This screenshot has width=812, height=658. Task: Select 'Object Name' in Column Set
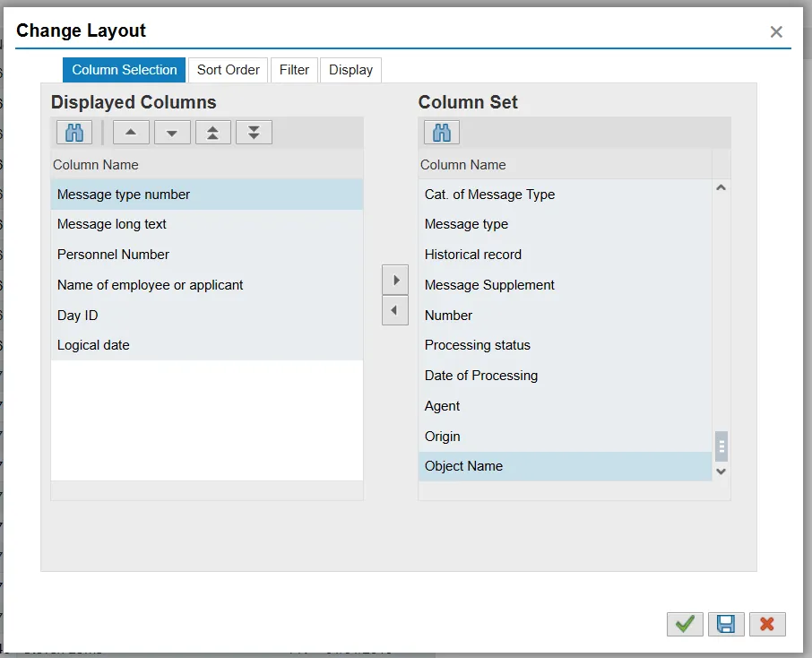coord(565,466)
